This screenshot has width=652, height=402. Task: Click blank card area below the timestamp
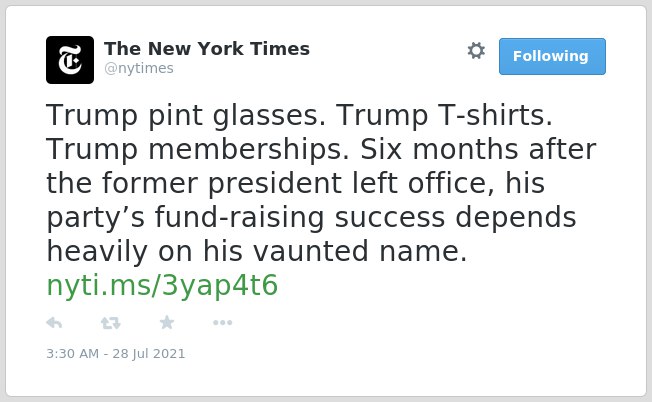(x=326, y=378)
